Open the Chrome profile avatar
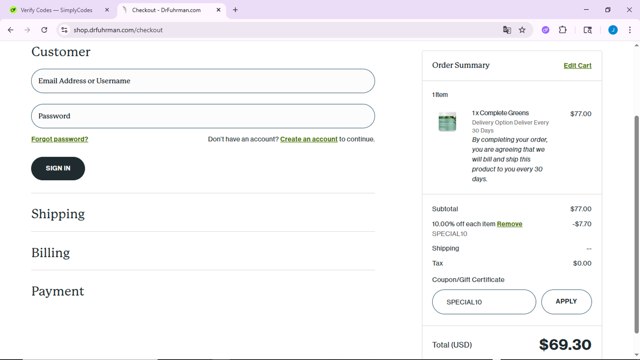 point(613,30)
